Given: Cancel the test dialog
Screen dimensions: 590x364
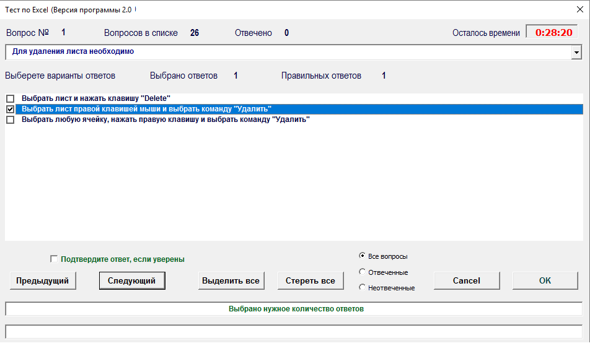Looking at the screenshot, I should pos(467,280).
